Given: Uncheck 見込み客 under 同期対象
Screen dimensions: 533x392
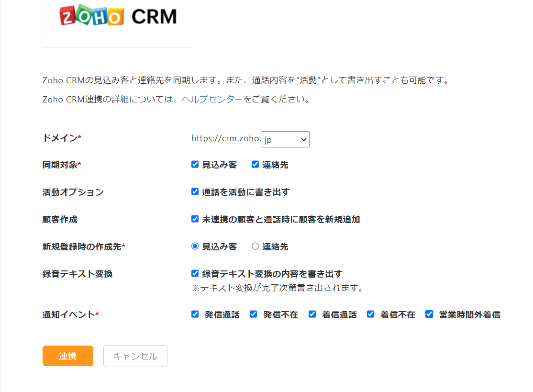Looking at the screenshot, I should click(195, 165).
